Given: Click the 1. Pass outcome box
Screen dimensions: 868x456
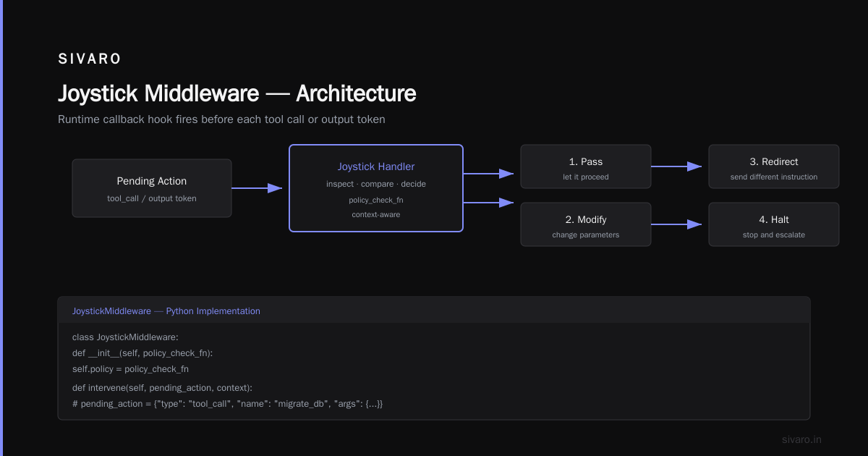Looking at the screenshot, I should [x=586, y=166].
